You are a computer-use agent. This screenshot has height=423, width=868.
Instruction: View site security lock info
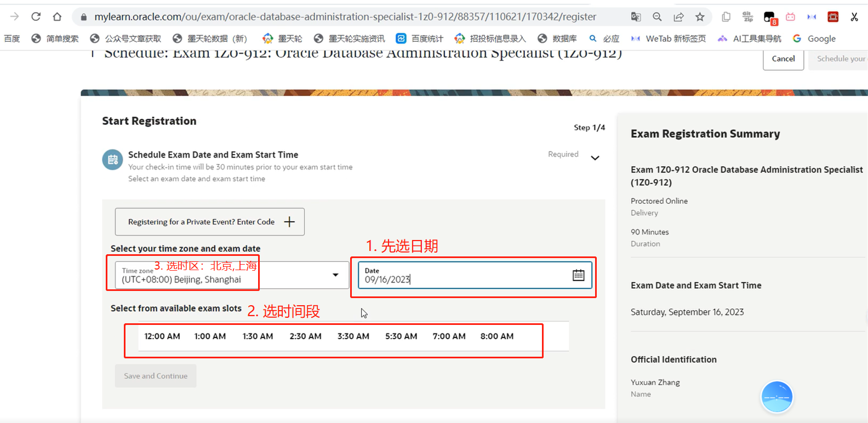coord(83,17)
